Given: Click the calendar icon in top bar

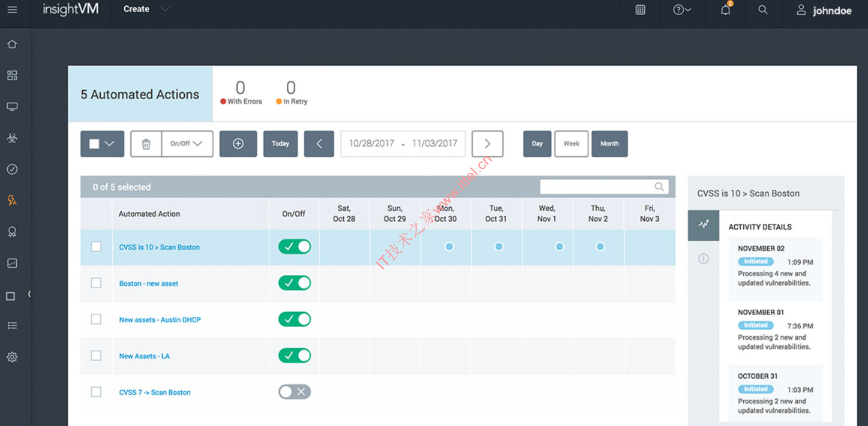Looking at the screenshot, I should click(640, 10).
